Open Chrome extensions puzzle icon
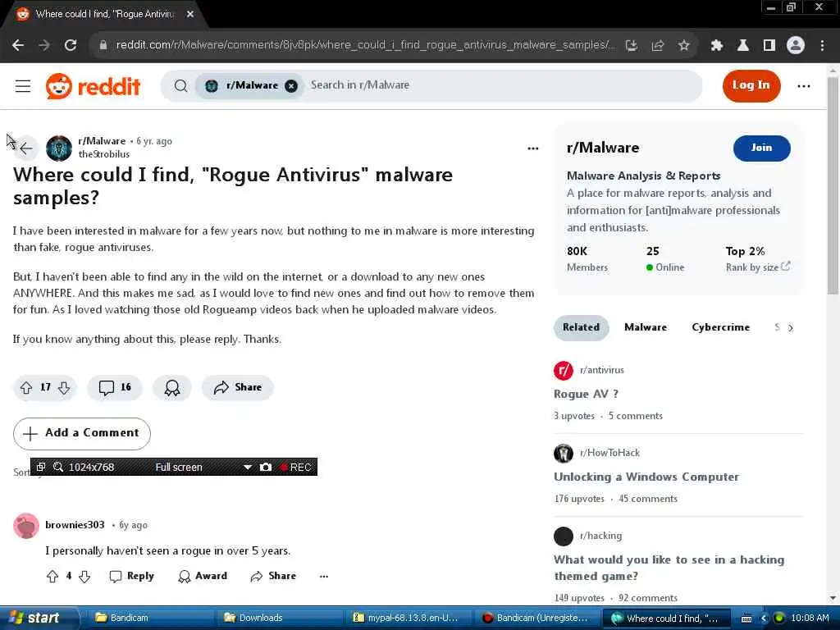840x630 pixels. [x=716, y=46]
